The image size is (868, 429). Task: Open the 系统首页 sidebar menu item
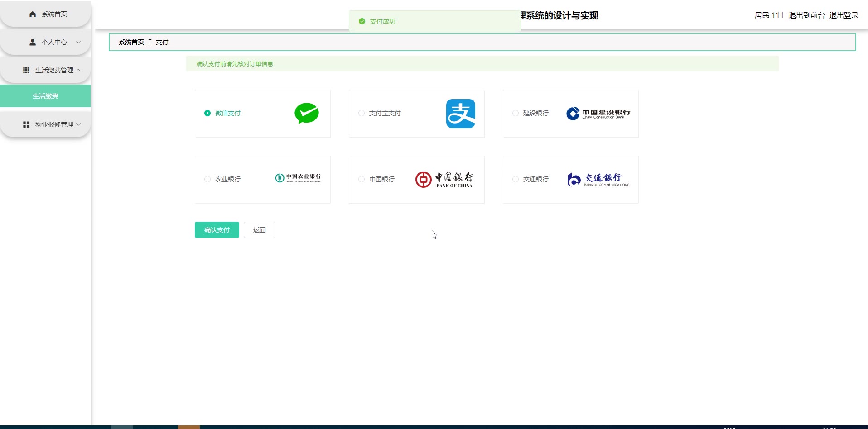point(45,14)
